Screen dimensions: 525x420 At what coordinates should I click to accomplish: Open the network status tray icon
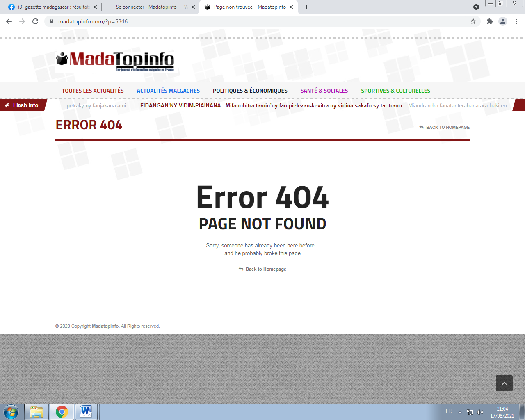click(470, 412)
